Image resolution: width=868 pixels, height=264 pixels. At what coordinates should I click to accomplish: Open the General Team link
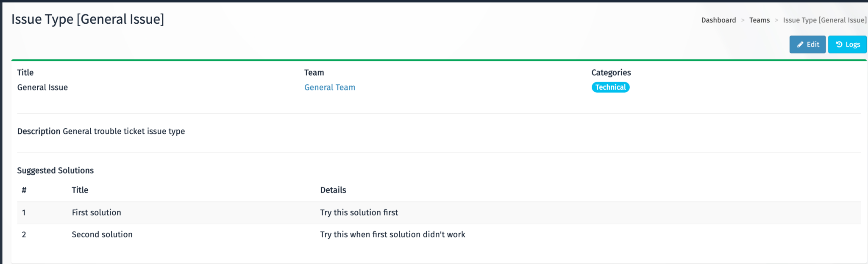click(329, 88)
